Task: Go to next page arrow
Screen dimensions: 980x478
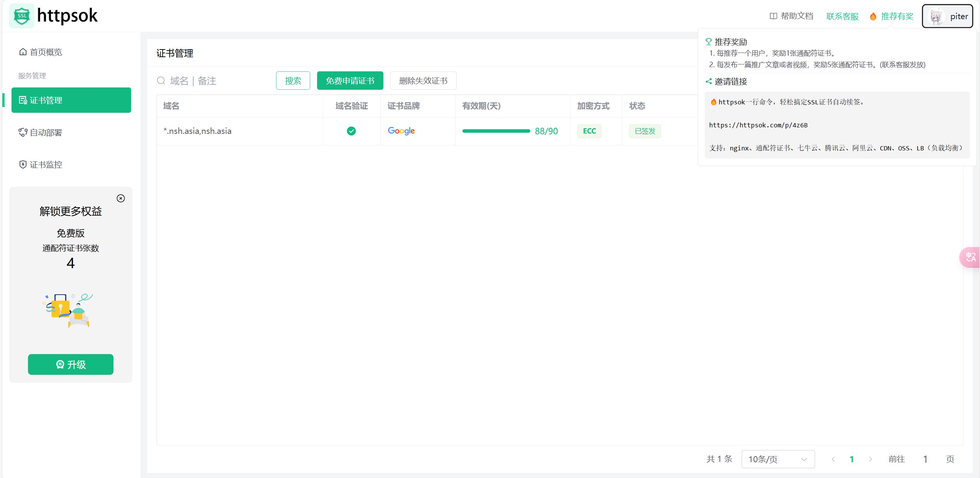Action: 870,459
